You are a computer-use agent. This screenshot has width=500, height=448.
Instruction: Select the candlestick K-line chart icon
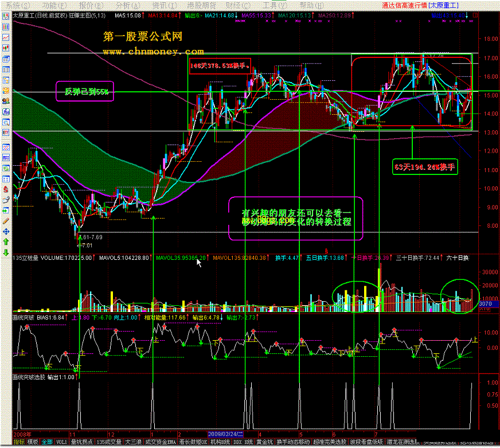(x=6, y=48)
